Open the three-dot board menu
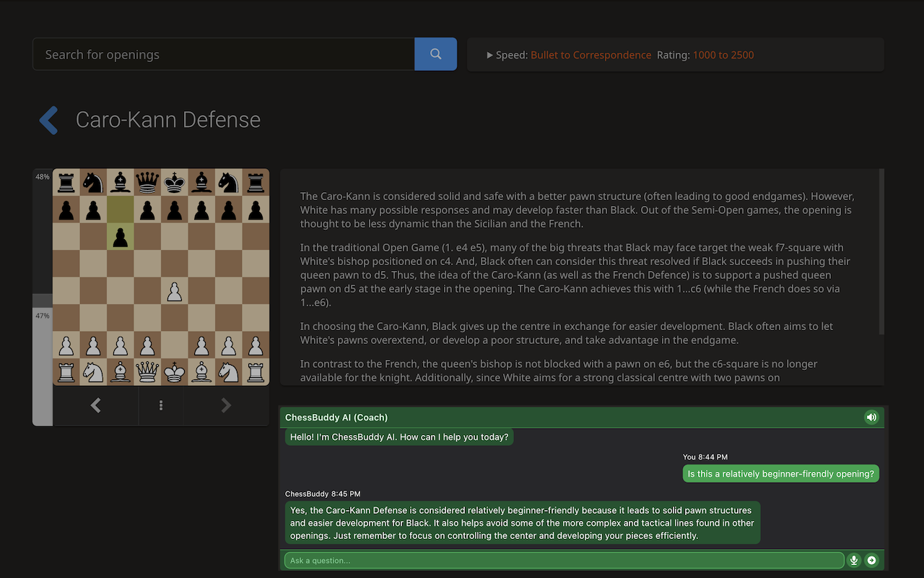Viewport: 924px width, 578px height. tap(160, 405)
